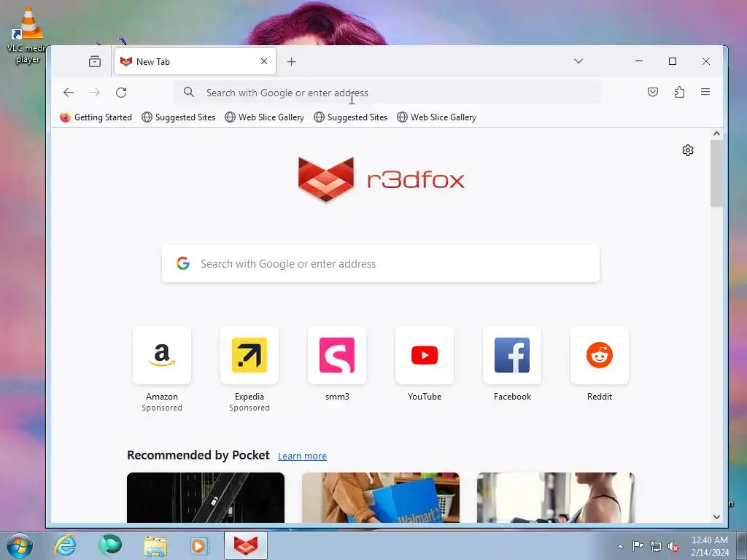Open the green globe browser taskbar icon
The width and height of the screenshot is (747, 560).
coord(110,545)
